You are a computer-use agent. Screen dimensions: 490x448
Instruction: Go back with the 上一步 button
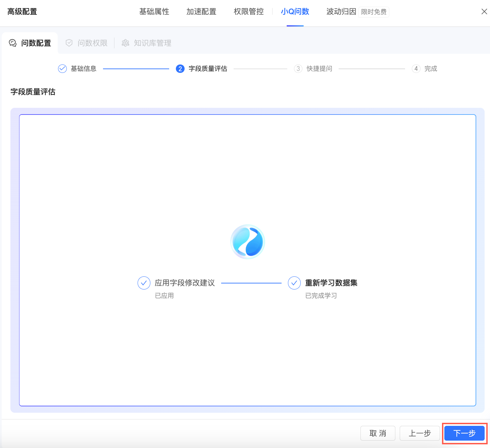pyautogui.click(x=420, y=433)
